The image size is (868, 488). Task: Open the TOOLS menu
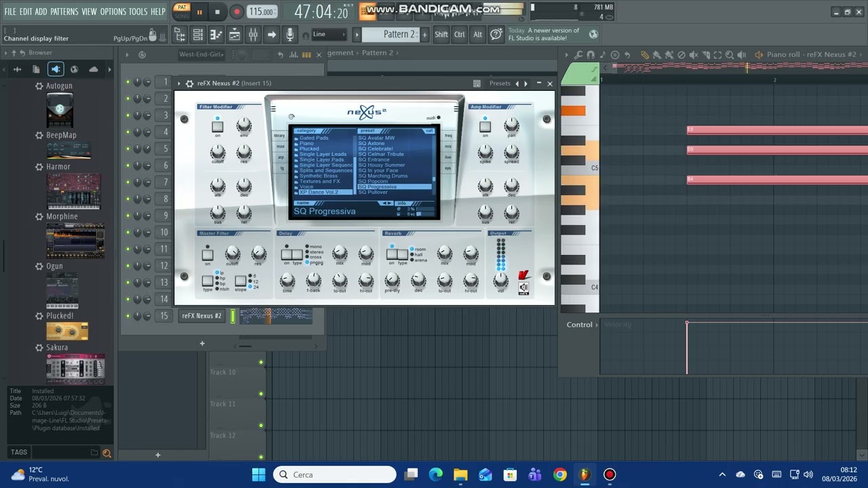(x=138, y=12)
